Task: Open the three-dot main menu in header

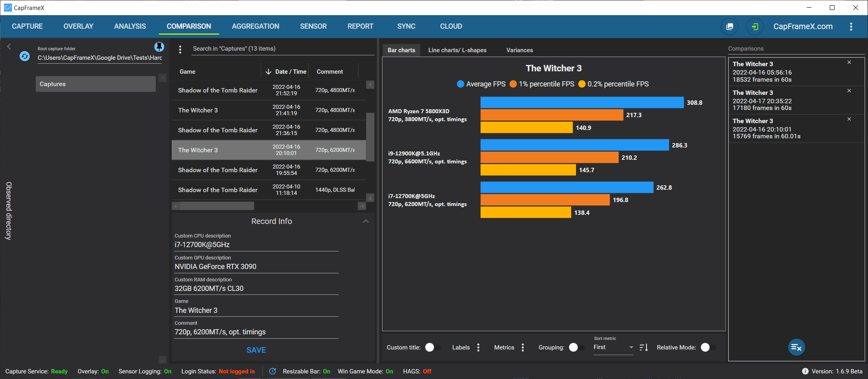Action: click(851, 27)
